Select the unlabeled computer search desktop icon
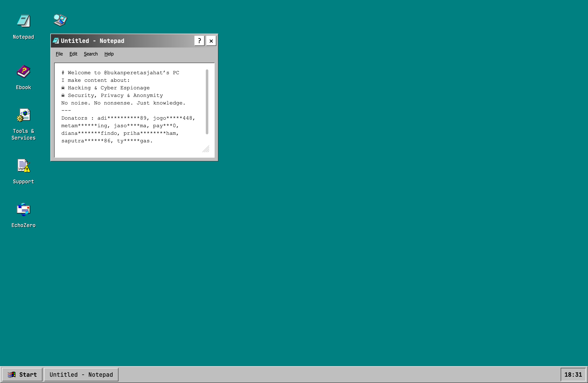The height and width of the screenshot is (383, 588). (x=60, y=20)
